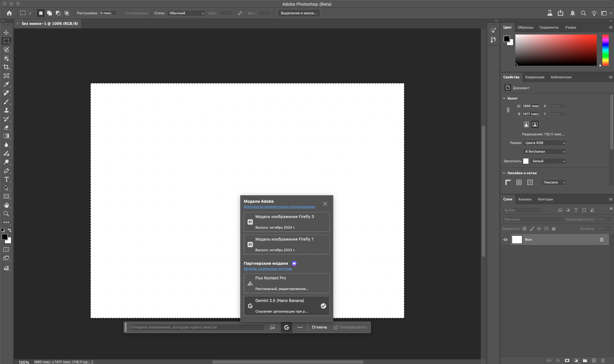Viewport: 614px width, 364px height.
Task: Click the rainbow hue slider strip
Action: 605,50
